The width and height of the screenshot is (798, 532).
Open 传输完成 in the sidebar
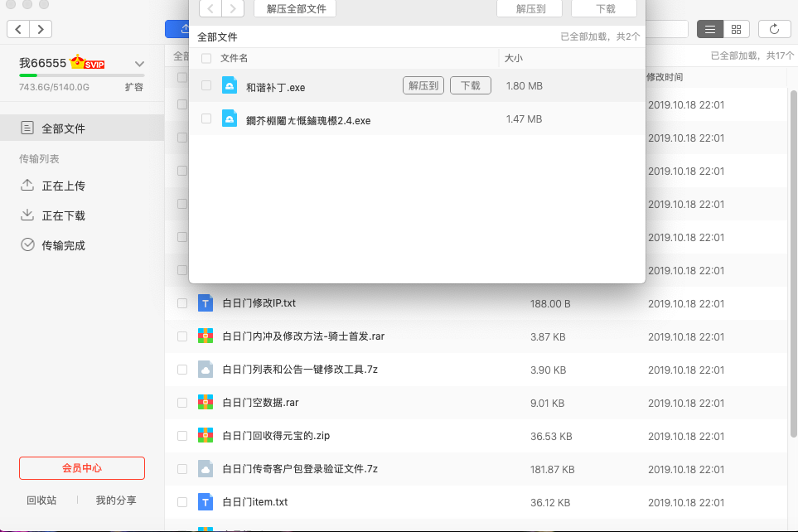coord(64,245)
